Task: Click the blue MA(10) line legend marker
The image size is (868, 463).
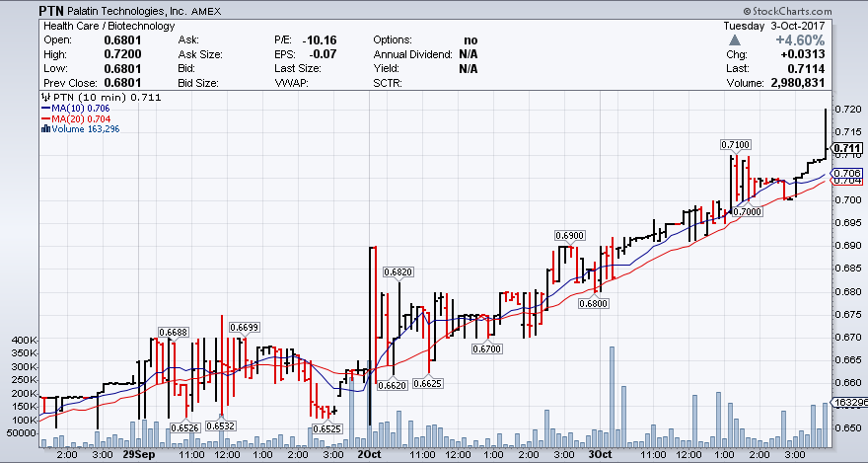Action: (43, 108)
